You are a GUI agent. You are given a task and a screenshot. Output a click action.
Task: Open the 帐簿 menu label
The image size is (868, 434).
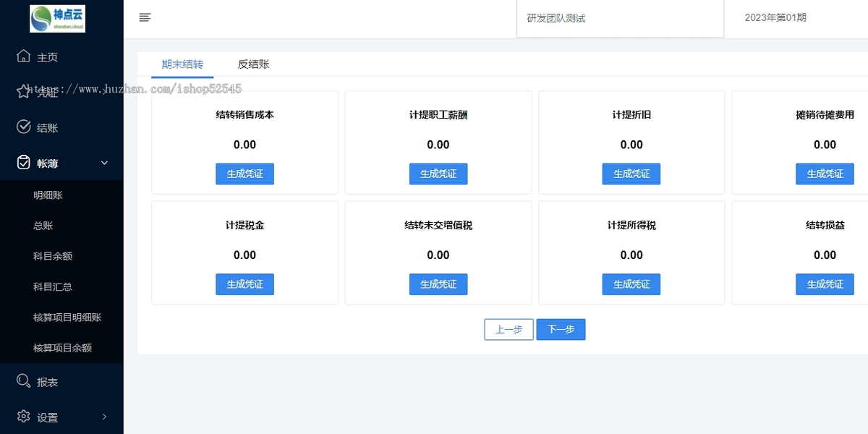coord(47,163)
